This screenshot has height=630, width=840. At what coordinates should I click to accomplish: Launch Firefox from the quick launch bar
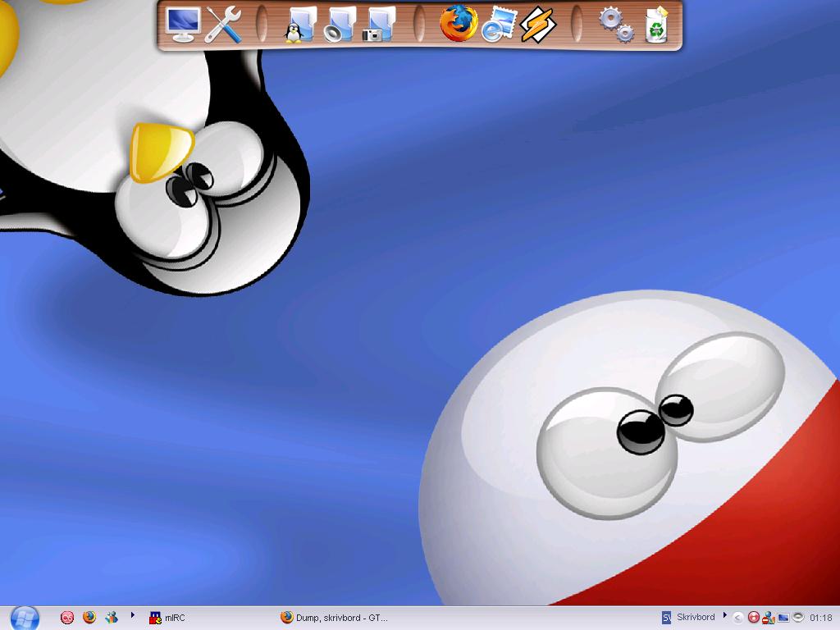tap(89, 617)
